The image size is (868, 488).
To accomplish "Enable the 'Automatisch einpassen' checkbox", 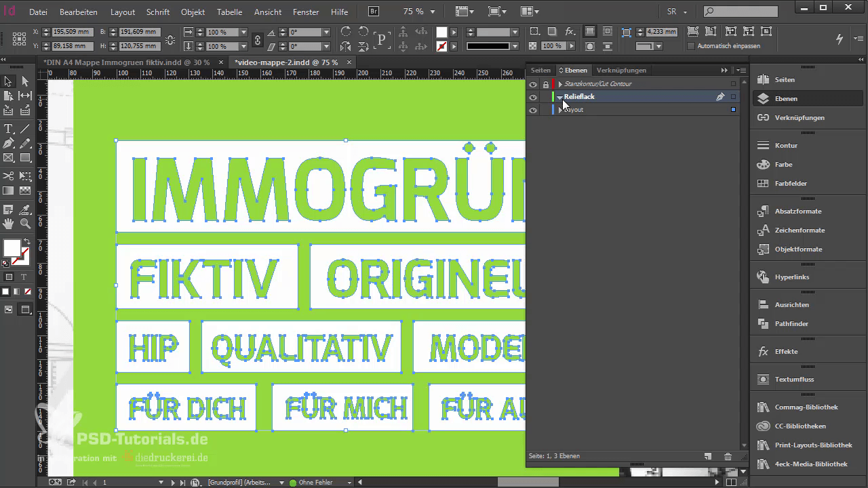I will coord(691,46).
